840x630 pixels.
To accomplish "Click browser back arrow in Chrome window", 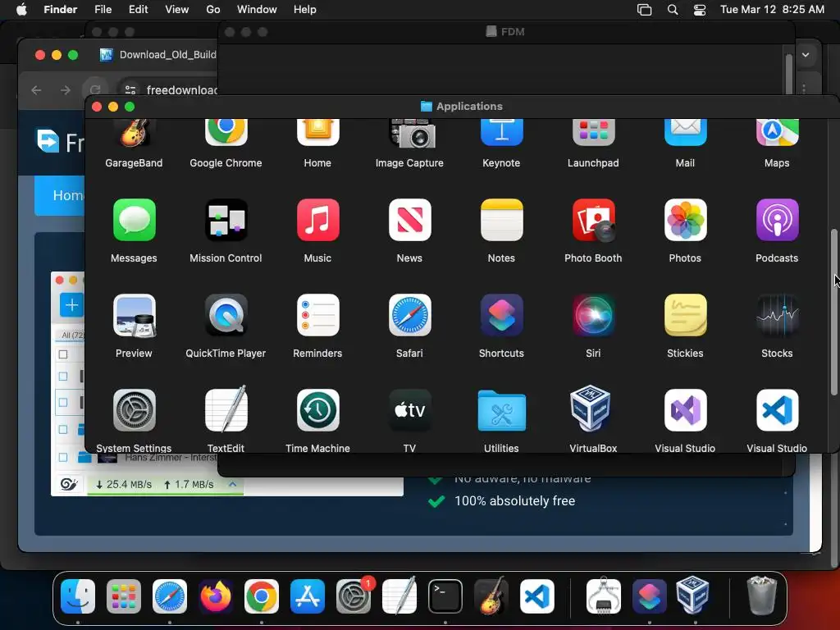I will click(x=36, y=90).
